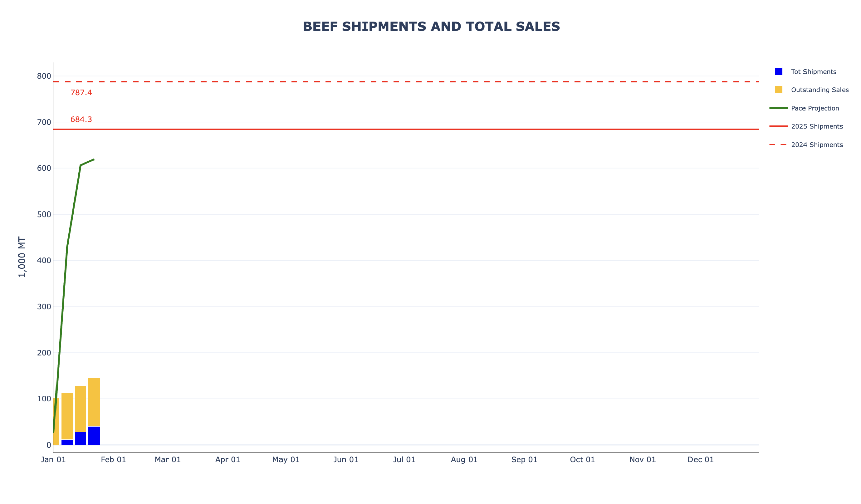Click the dashed red 2024 Shipments legend marker

[778, 145]
